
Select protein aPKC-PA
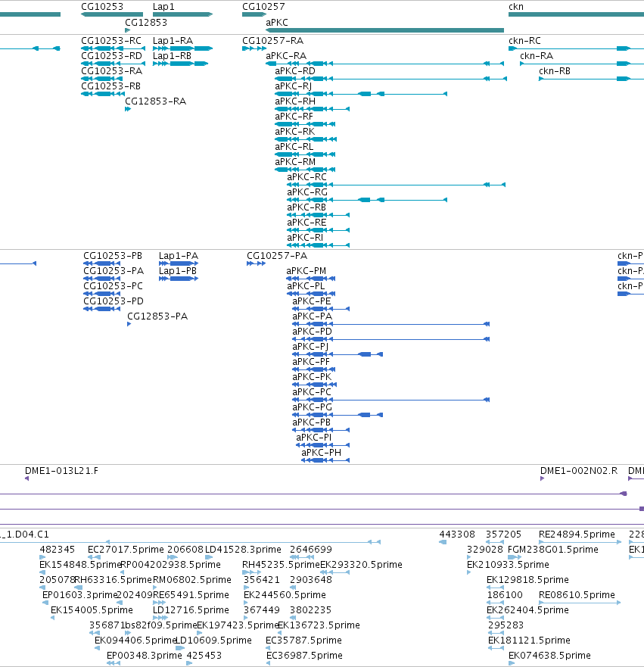[x=391, y=324]
